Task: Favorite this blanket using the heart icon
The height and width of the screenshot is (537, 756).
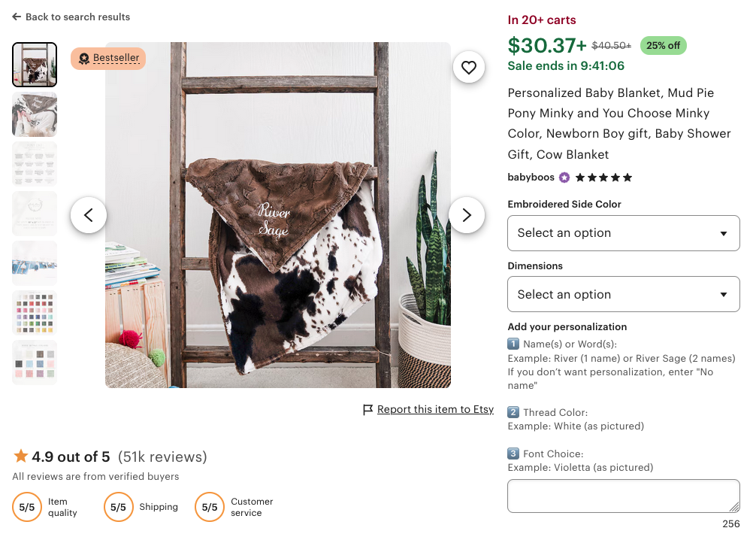Action: point(469,67)
